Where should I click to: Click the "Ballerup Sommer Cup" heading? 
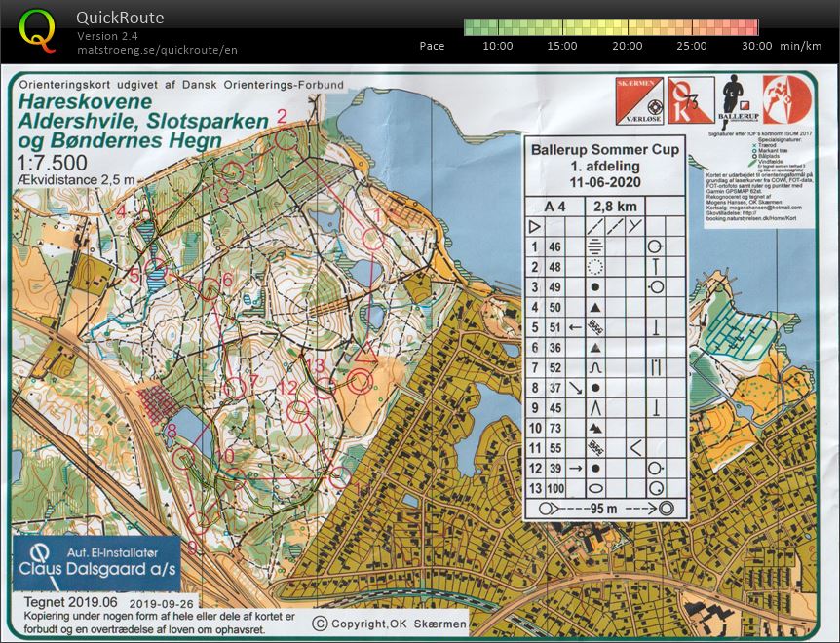[605, 149]
